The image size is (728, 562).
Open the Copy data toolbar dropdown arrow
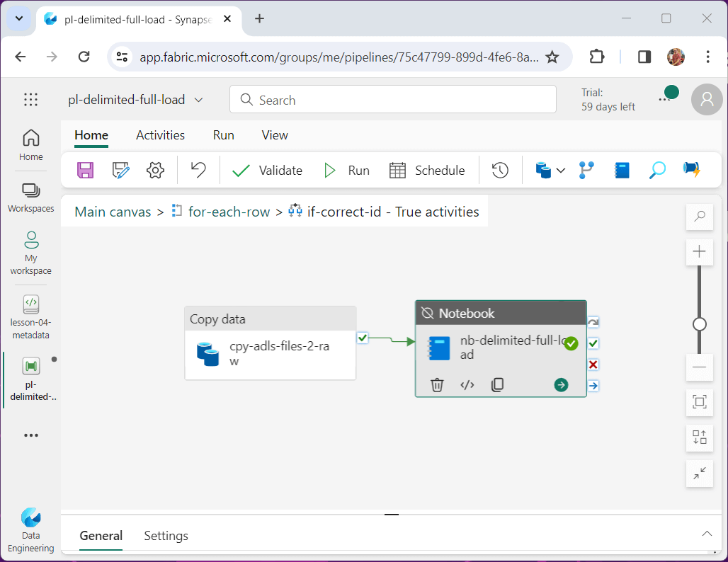(561, 171)
